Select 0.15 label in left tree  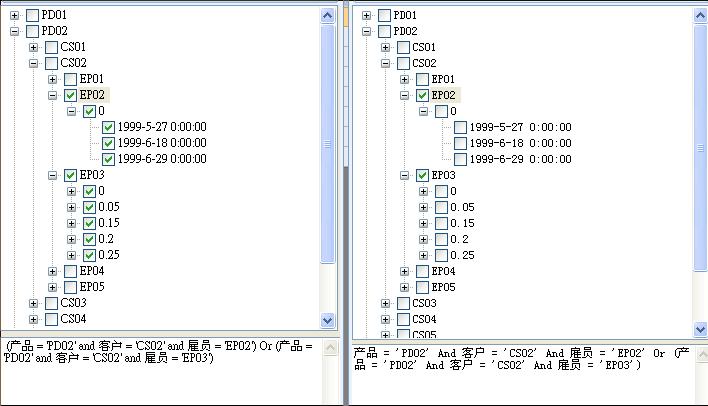(109, 223)
